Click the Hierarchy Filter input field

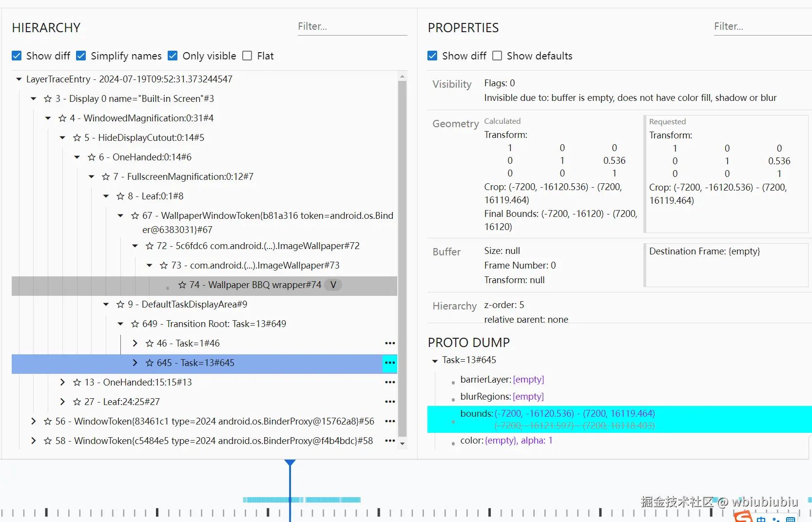[352, 27]
